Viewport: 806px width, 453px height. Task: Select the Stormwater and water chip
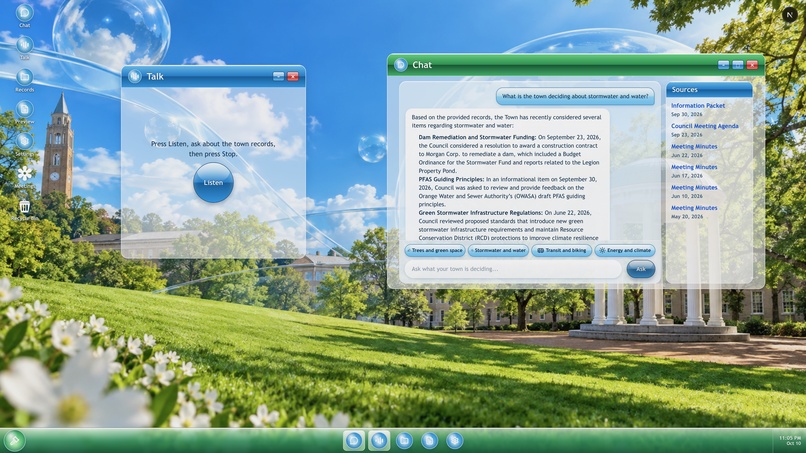coord(498,250)
